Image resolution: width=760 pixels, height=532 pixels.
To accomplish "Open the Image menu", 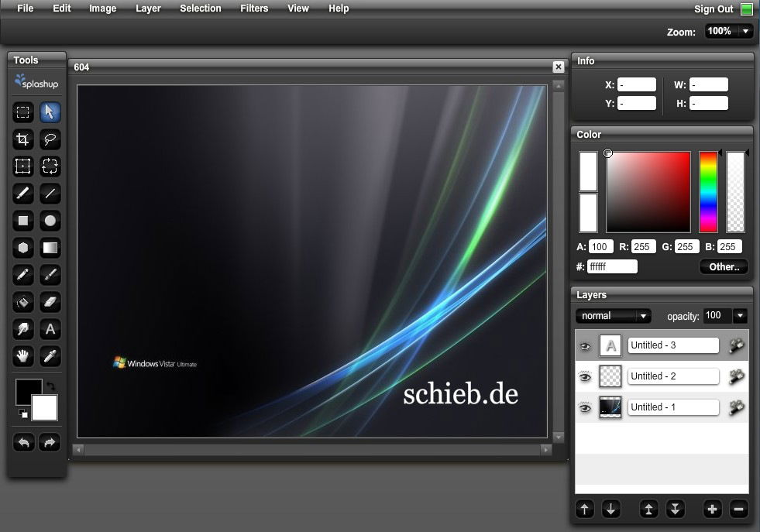I will pyautogui.click(x=103, y=9).
